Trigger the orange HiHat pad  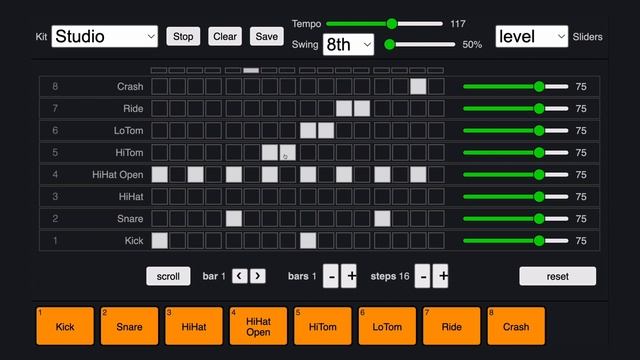coord(194,326)
